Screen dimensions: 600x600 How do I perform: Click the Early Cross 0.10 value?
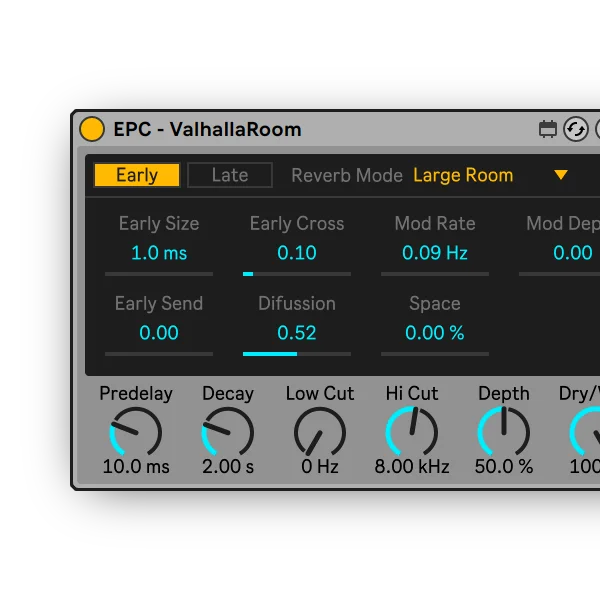tap(297, 253)
